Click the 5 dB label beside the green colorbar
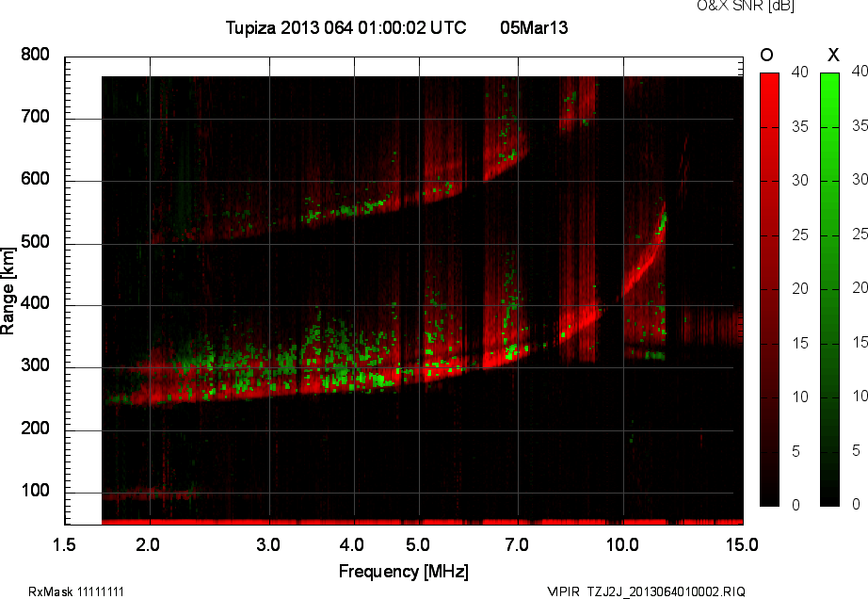The height and width of the screenshot is (599, 868). click(857, 450)
